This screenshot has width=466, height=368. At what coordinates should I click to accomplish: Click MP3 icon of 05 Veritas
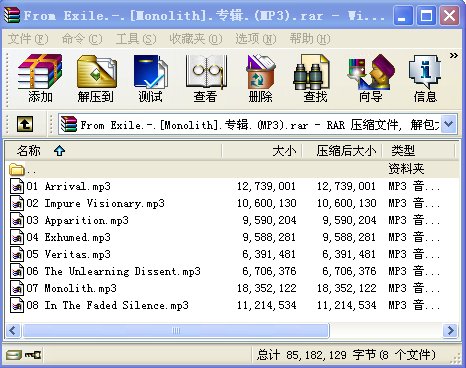point(17,254)
